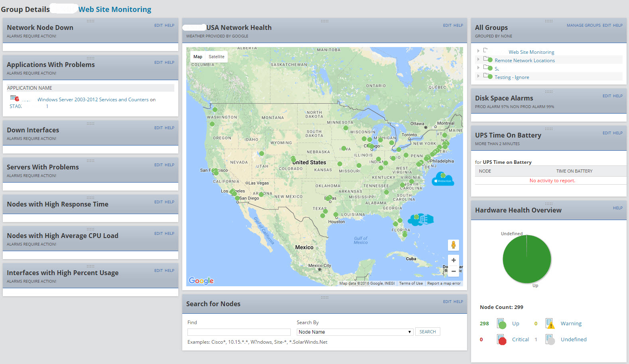Click folder icon for Web Site Monitoring group
Viewport: 629px width, 364px height.
tap(485, 50)
